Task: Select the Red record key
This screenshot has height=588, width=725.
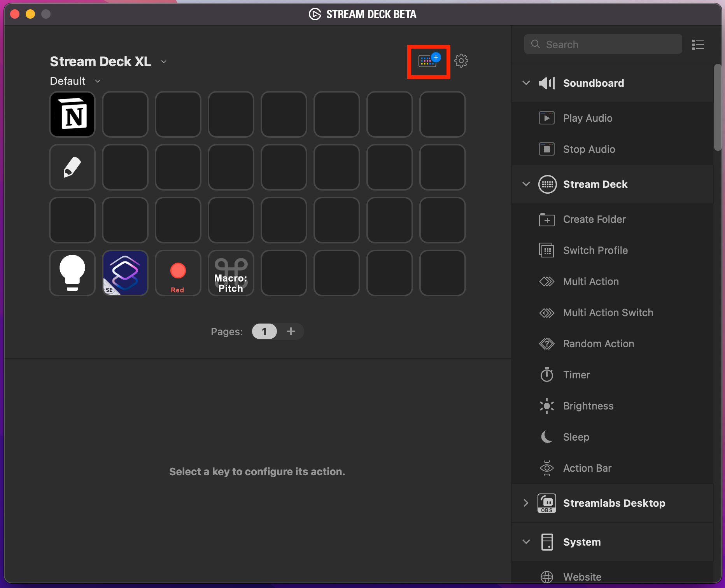Action: click(x=178, y=273)
